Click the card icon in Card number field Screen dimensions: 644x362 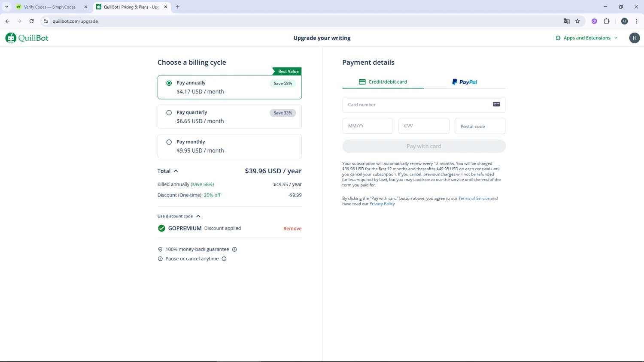496,104
